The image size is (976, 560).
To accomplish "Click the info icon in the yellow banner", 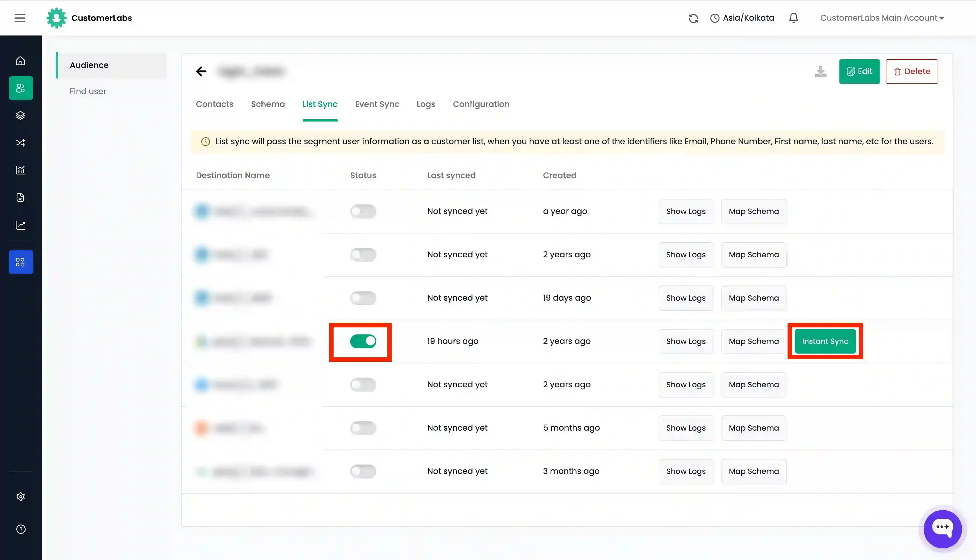I will coord(205,142).
